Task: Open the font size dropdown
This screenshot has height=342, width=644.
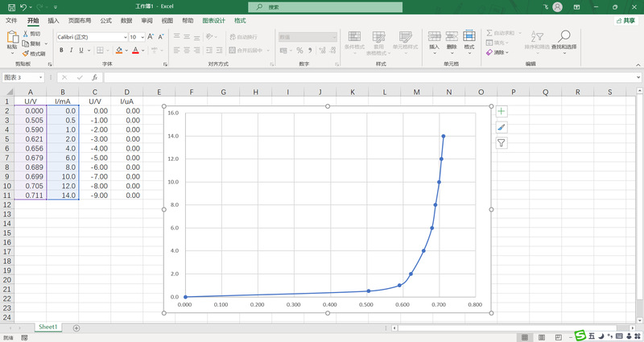Action: tap(142, 37)
